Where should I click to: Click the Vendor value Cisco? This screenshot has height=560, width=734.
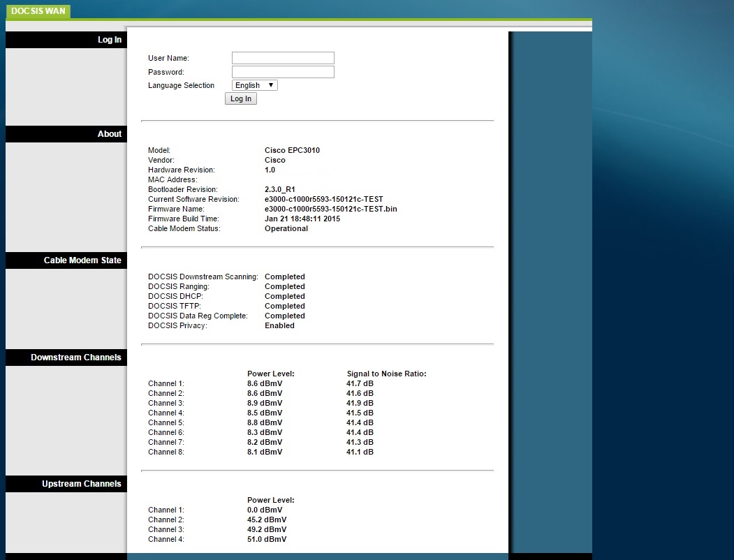point(274,160)
